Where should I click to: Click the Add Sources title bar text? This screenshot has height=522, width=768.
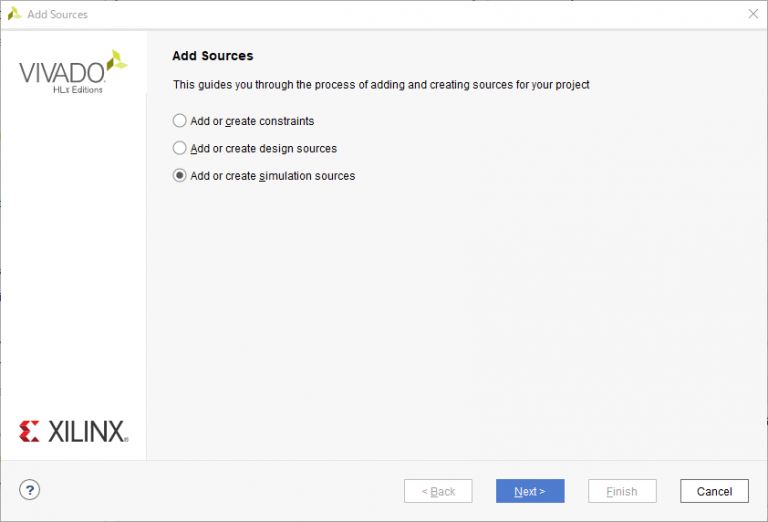[58, 14]
